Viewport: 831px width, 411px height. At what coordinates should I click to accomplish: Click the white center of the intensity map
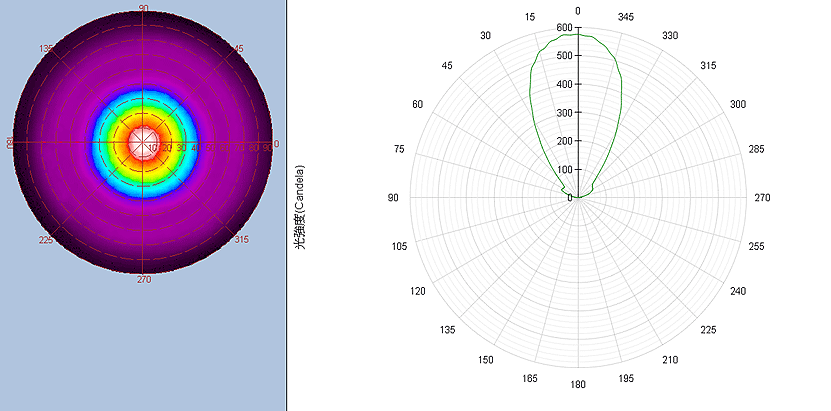point(143,143)
